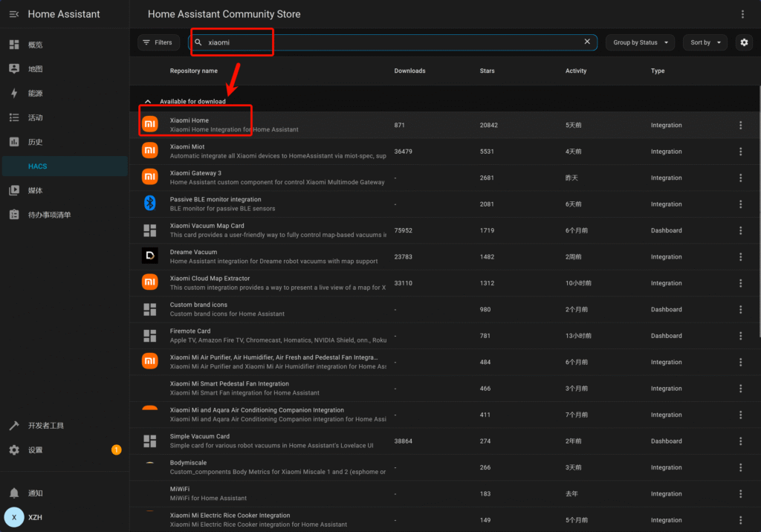Click the Xiaomi Home integration logo
The width and height of the screenshot is (761, 532).
[150, 124]
